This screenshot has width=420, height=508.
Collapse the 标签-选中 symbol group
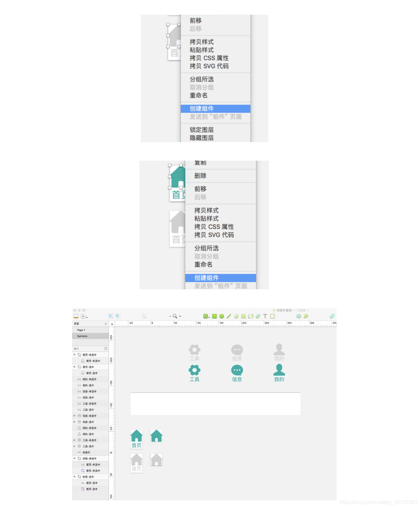coord(75,477)
